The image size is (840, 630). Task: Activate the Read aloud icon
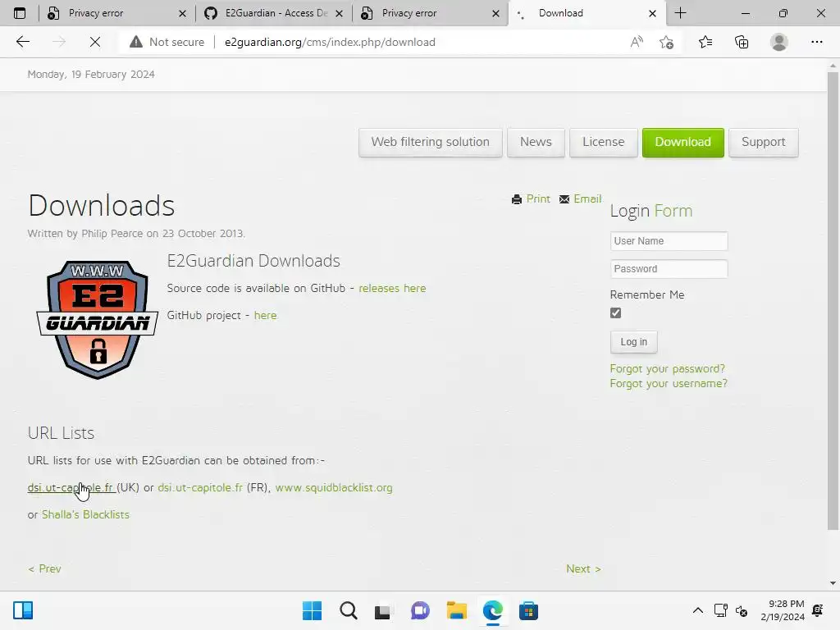(637, 42)
